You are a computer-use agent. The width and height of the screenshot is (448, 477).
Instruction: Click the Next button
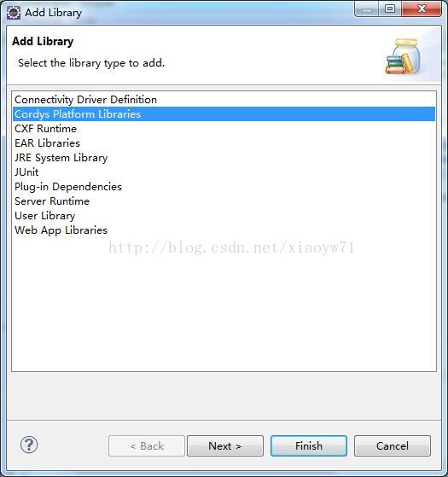point(225,446)
